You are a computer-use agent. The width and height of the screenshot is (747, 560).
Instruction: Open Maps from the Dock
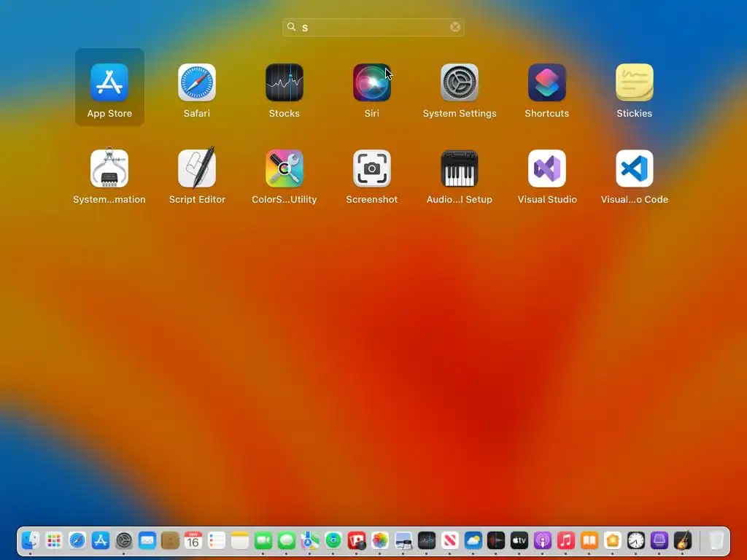click(x=309, y=540)
